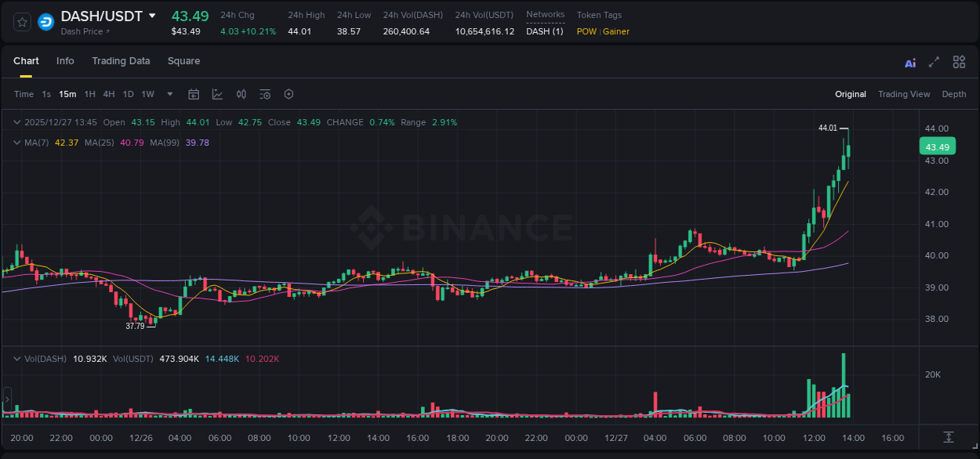
Task: Collapse the Vol(DASH) volume panel
Action: coord(16,358)
